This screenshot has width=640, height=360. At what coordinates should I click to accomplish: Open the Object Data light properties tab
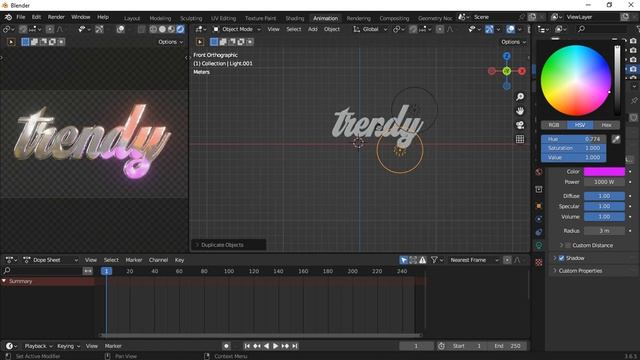click(539, 245)
